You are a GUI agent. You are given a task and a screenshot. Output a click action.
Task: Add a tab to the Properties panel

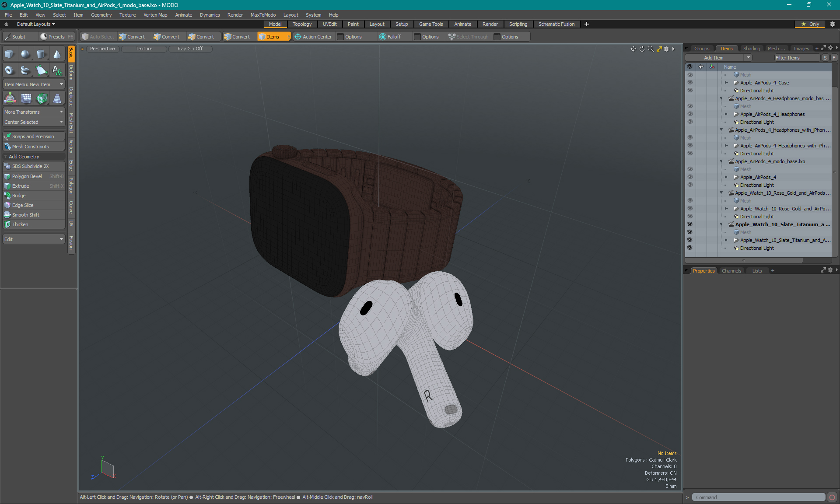coord(773,271)
